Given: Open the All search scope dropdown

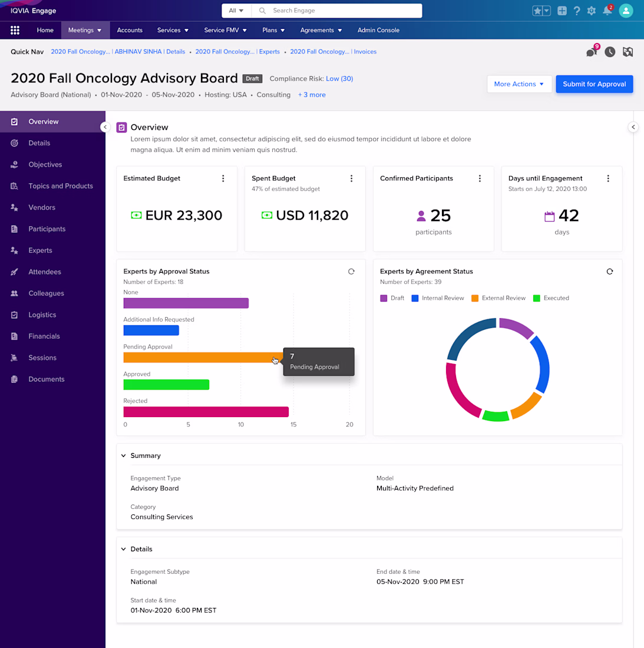Looking at the screenshot, I should coord(236,11).
